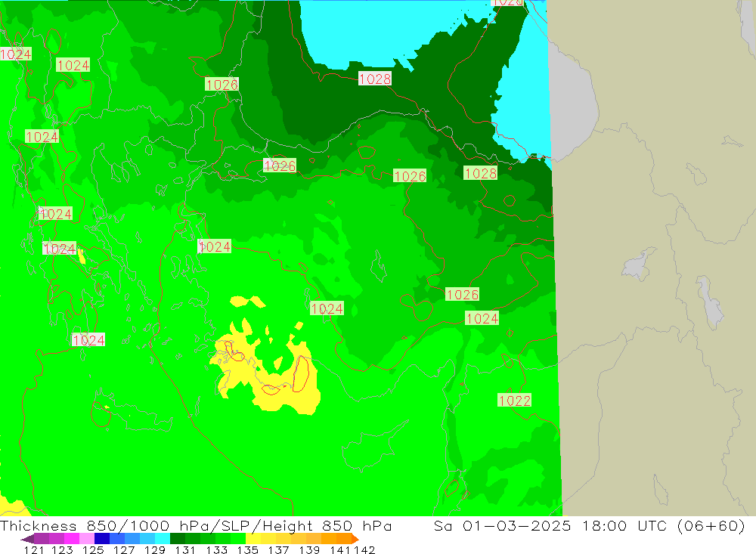Click the '(06+60)' forecast offset text

(x=711, y=525)
